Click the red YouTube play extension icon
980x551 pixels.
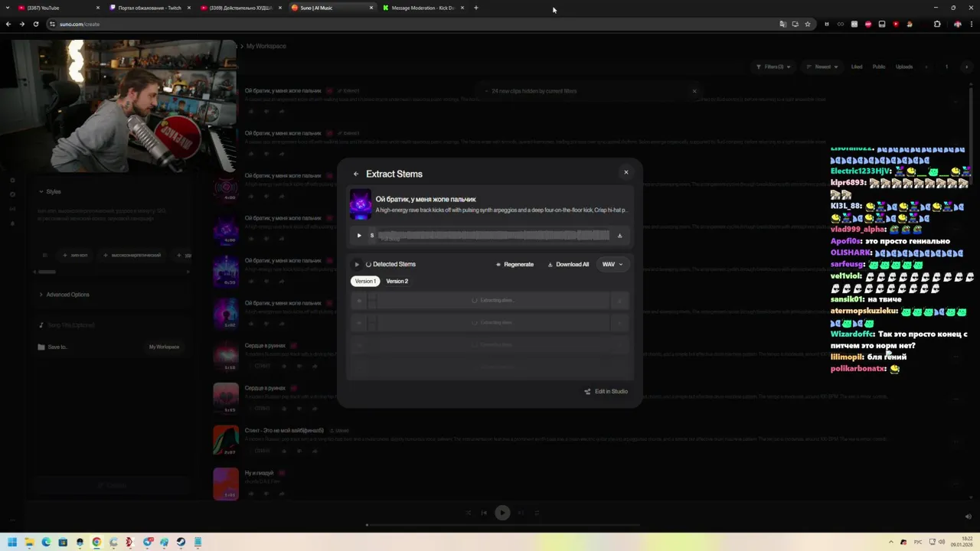(x=896, y=24)
